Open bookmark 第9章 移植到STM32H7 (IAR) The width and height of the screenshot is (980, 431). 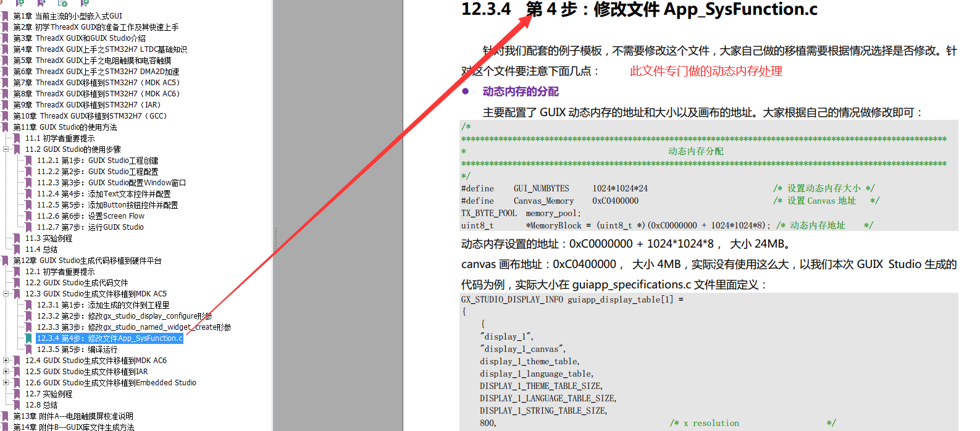87,105
